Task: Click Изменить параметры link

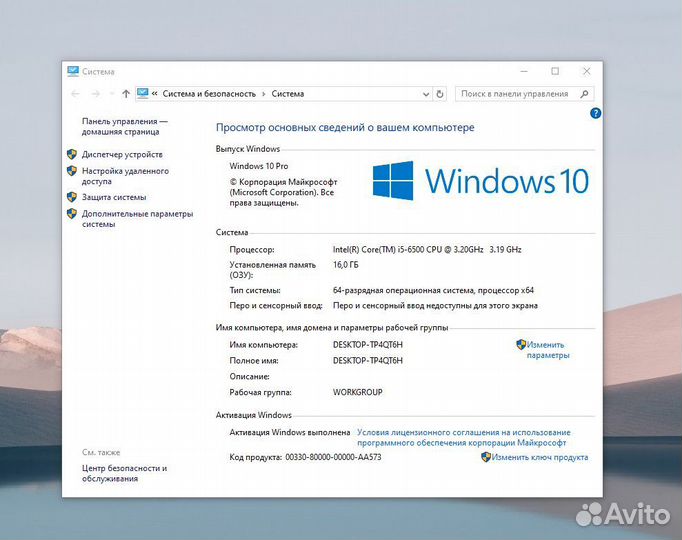Action: [548, 350]
